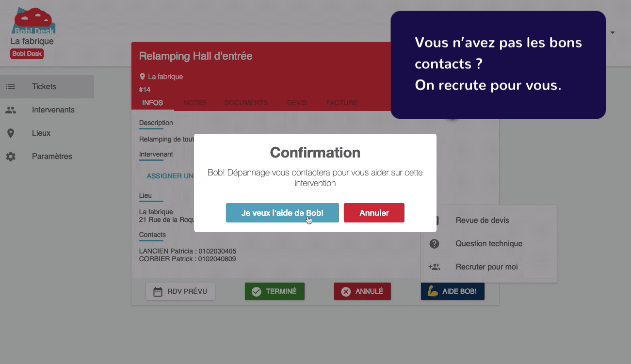Click the red Bob! Desk badge
This screenshot has width=631, height=364.
tap(27, 54)
